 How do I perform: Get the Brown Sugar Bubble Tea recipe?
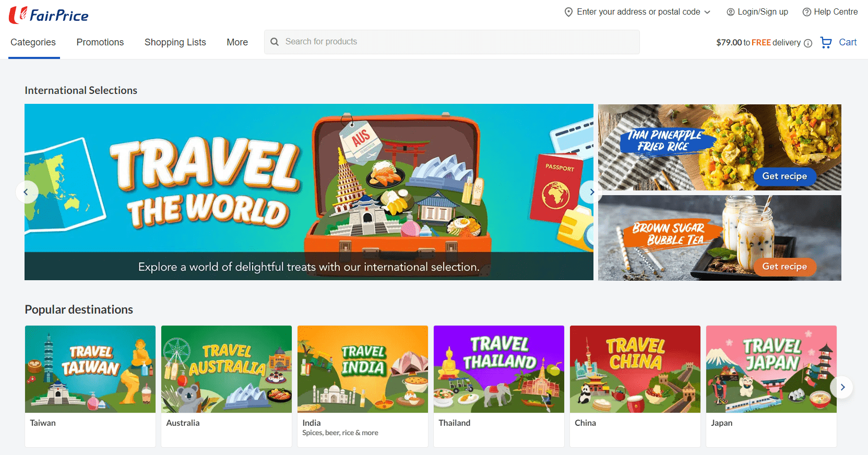pos(784,267)
